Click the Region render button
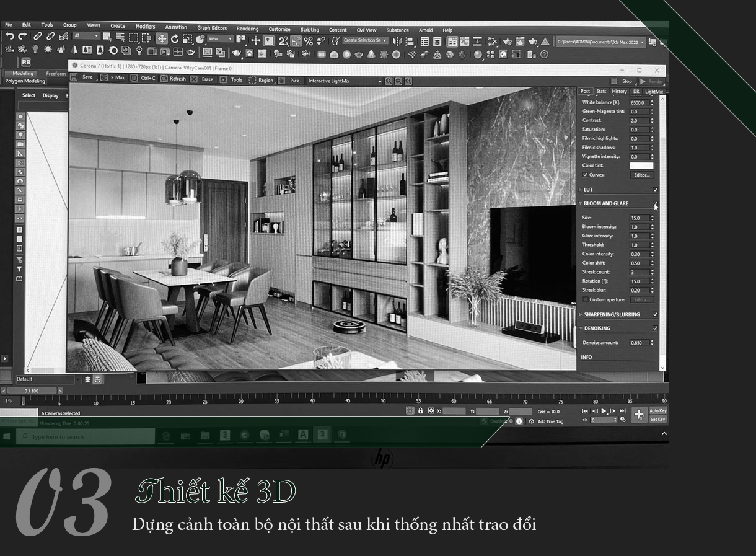The height and width of the screenshot is (556, 756). [x=261, y=80]
